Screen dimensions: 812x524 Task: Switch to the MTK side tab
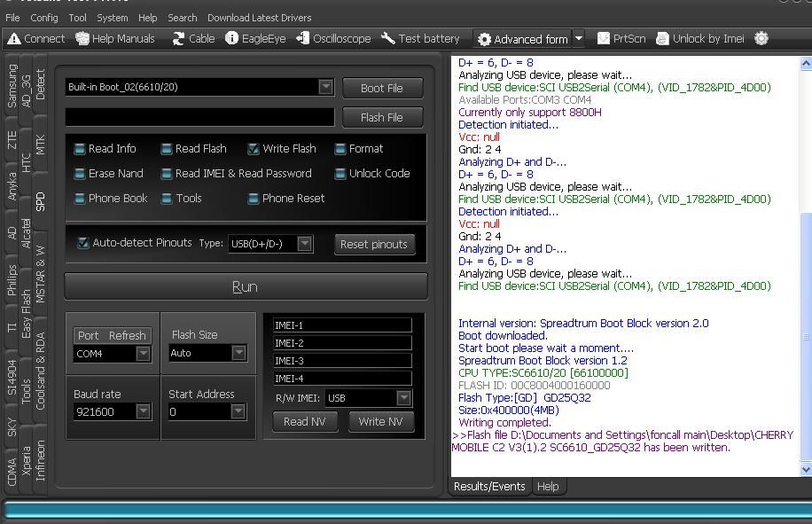40,145
